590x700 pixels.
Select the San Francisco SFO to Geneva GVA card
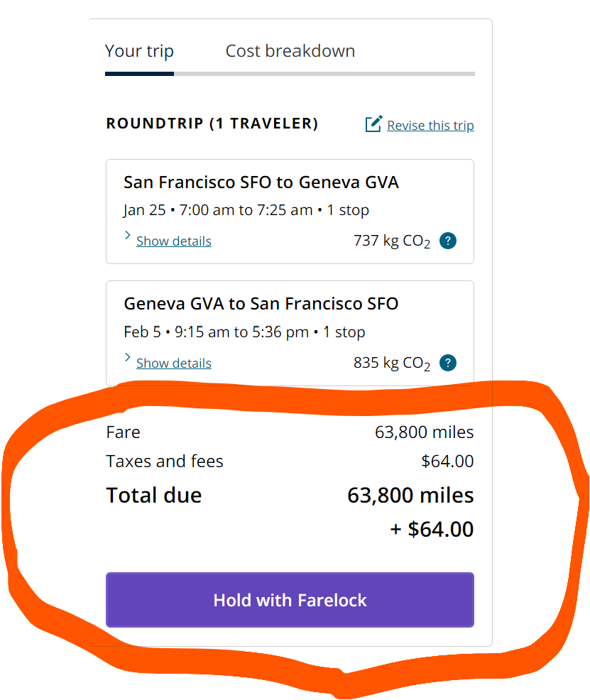click(290, 212)
